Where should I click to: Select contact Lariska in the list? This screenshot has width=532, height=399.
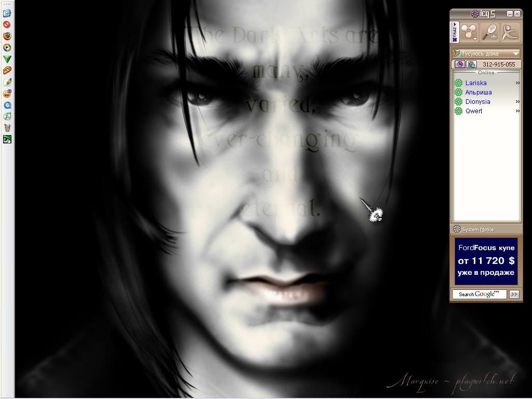click(476, 83)
